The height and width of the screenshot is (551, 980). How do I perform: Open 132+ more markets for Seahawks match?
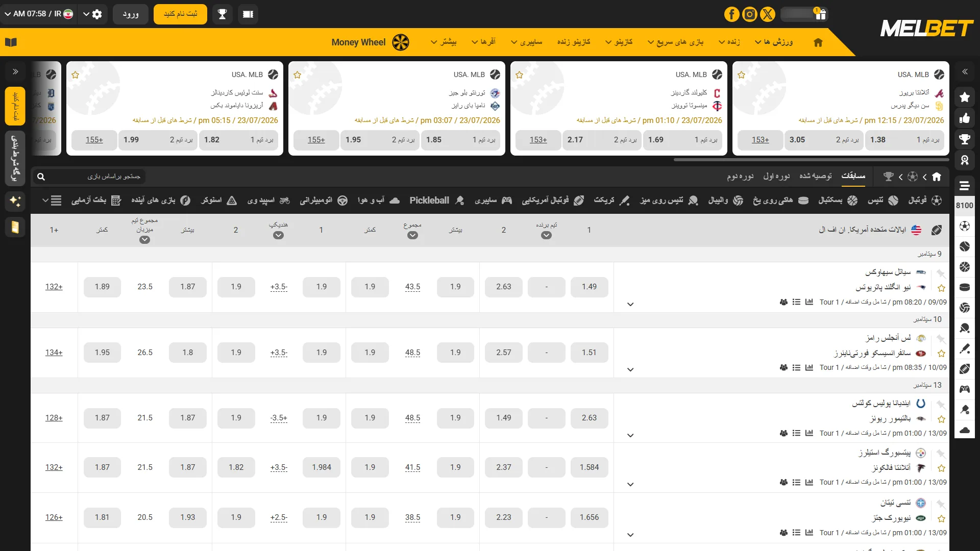tap(54, 287)
